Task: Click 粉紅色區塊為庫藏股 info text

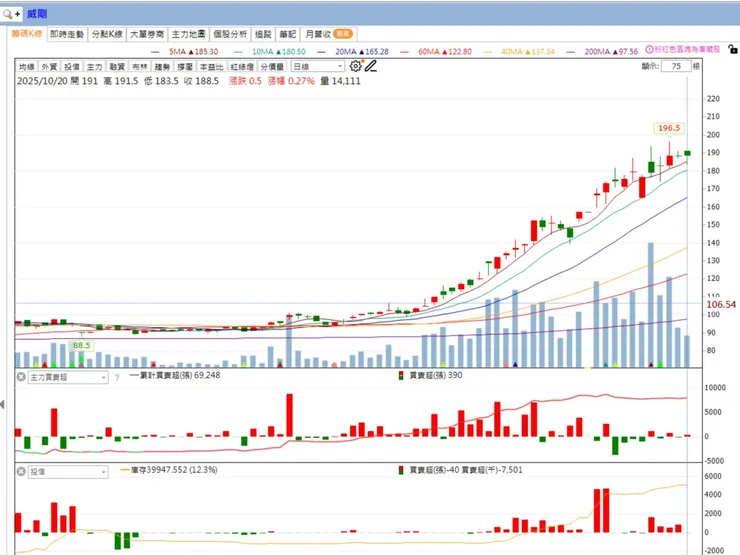Action: (x=688, y=49)
